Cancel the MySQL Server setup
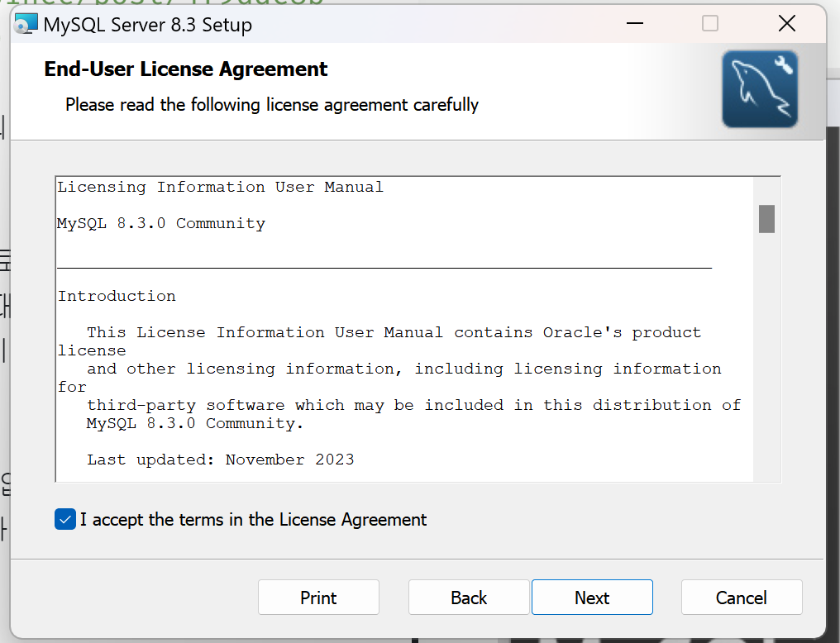 [x=742, y=597]
